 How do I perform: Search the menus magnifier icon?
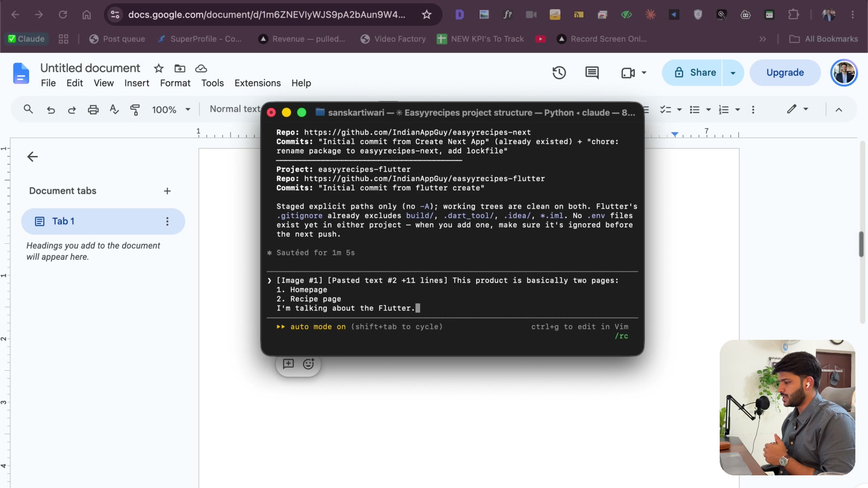(28, 109)
